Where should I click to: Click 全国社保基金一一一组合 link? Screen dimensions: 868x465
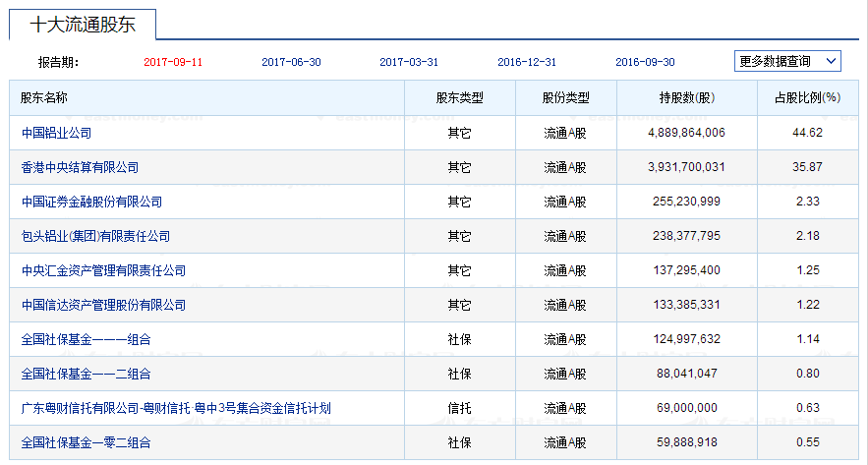(86, 339)
